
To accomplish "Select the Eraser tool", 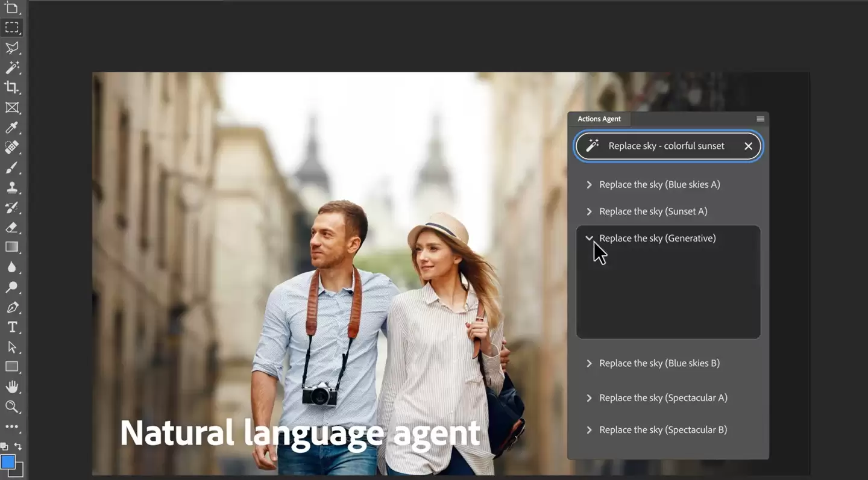I will coord(12,227).
